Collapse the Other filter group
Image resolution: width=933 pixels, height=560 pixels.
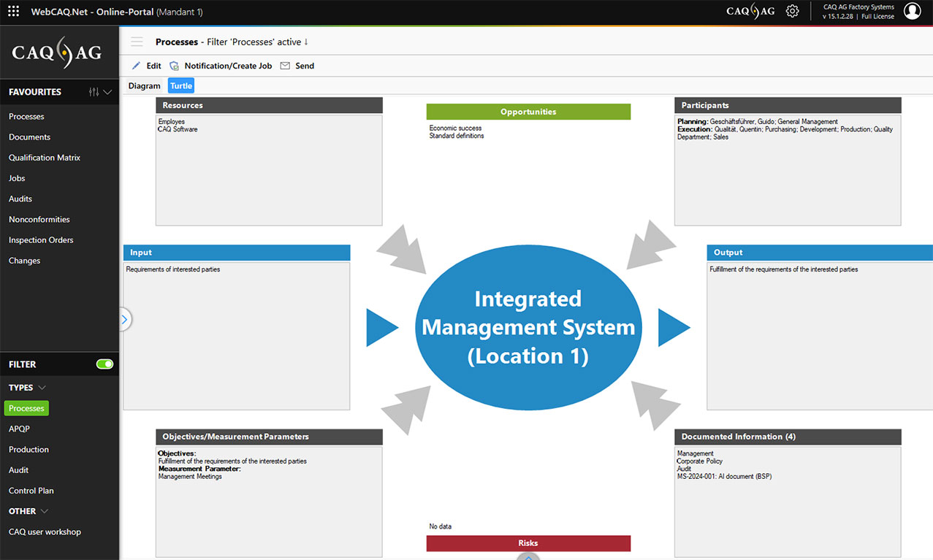(45, 511)
